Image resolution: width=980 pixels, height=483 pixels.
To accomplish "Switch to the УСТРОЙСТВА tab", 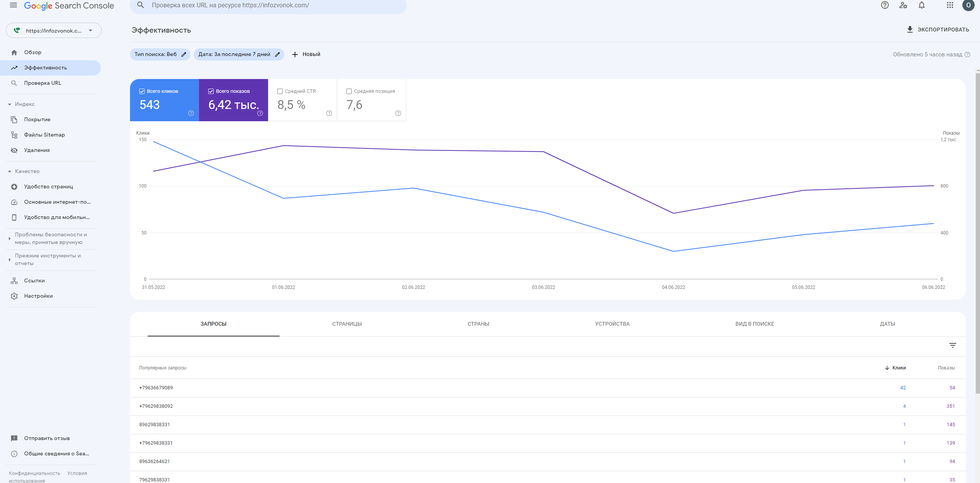I will click(612, 324).
